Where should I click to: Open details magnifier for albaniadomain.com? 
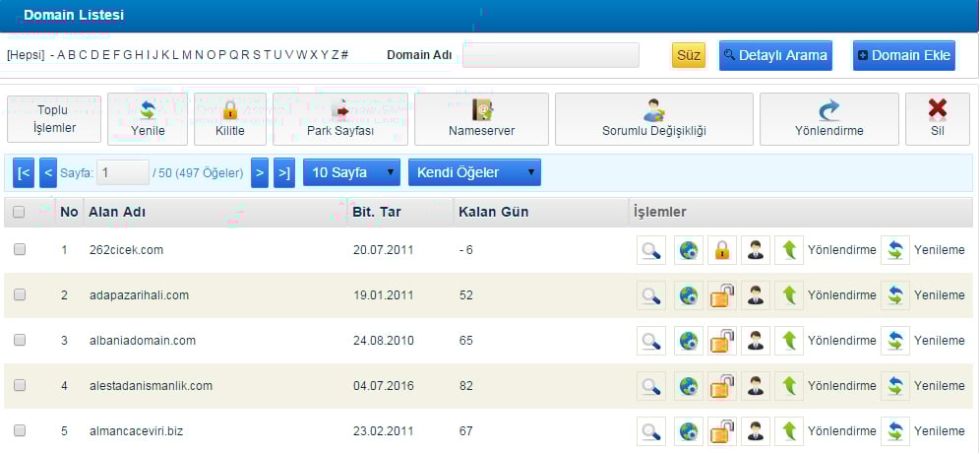point(651,341)
